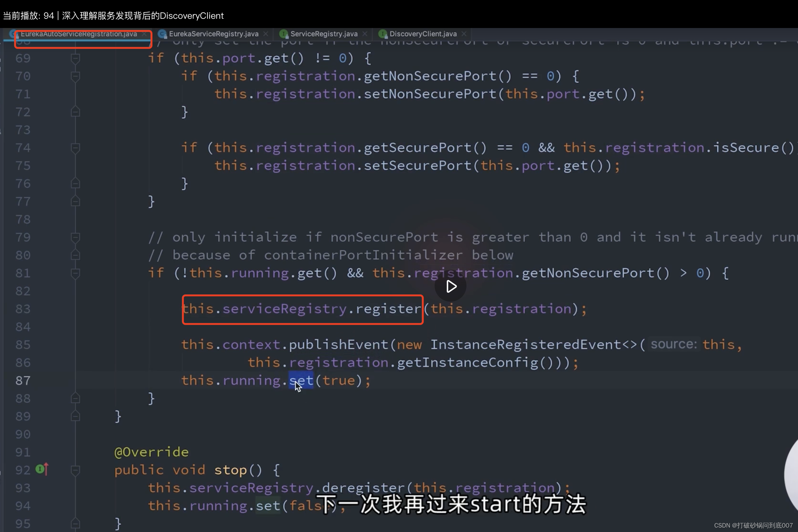The width and height of the screenshot is (798, 532).
Task: Click the @Override annotation on line 91
Action: click(151, 452)
